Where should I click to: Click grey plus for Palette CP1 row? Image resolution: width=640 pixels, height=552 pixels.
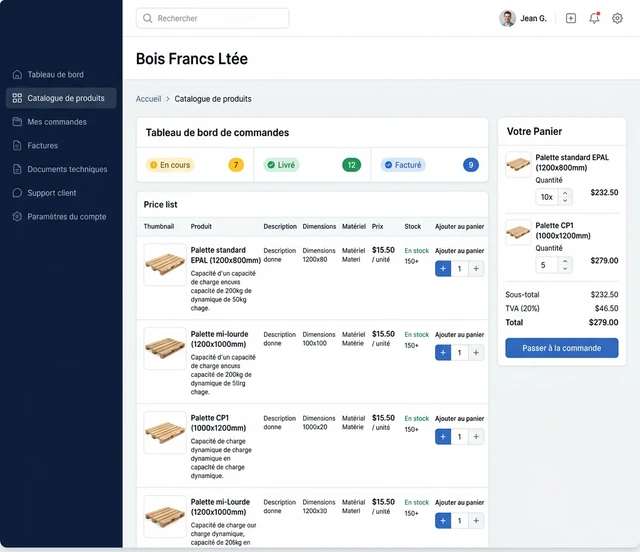pos(476,437)
